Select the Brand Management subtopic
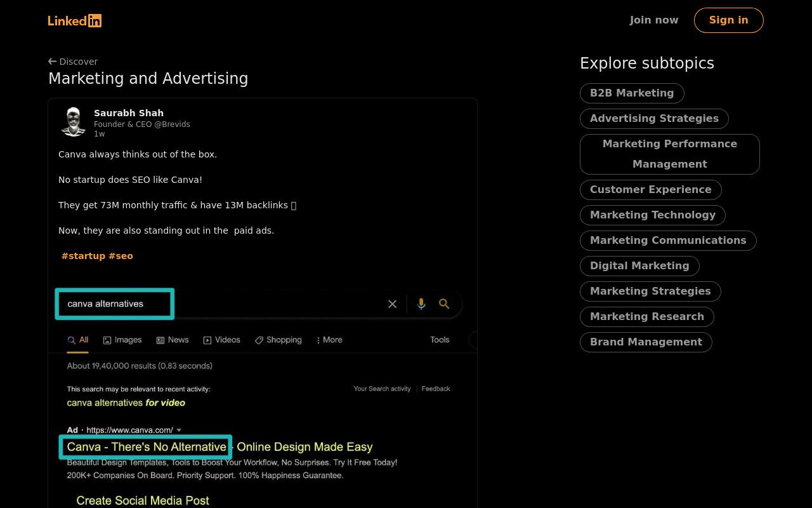This screenshot has height=508, width=812. 646,342
